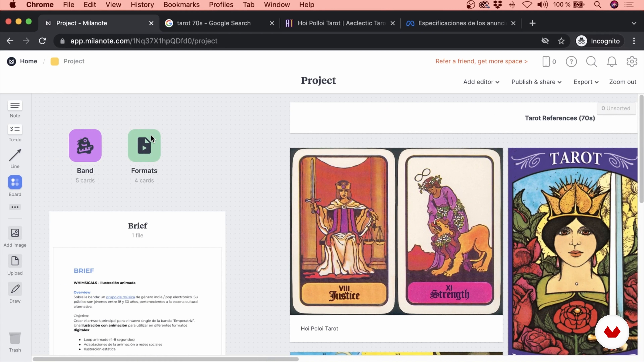The height and width of the screenshot is (362, 644).
Task: Open the Justice and Strength card image
Action: pos(396,231)
